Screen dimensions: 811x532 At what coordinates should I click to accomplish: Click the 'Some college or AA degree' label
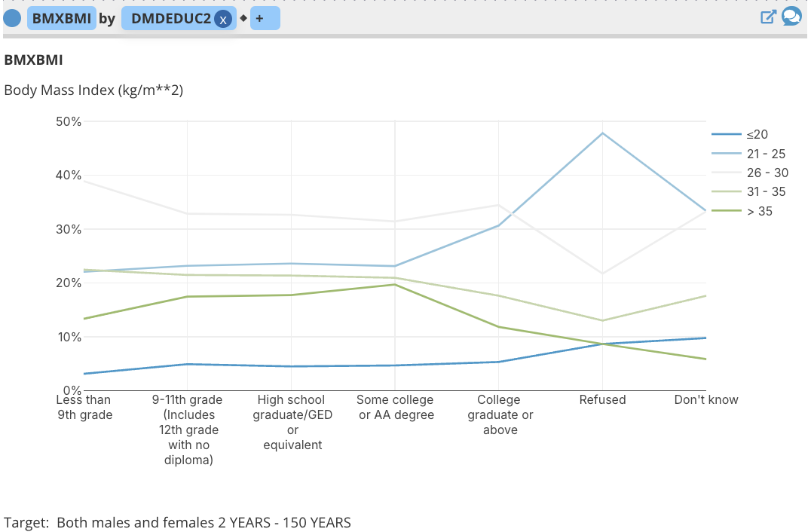click(x=396, y=408)
